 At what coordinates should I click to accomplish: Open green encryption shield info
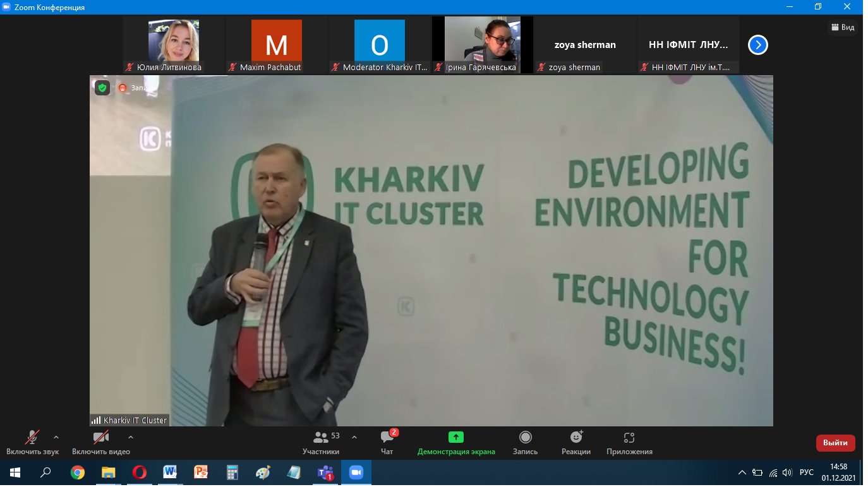click(102, 88)
